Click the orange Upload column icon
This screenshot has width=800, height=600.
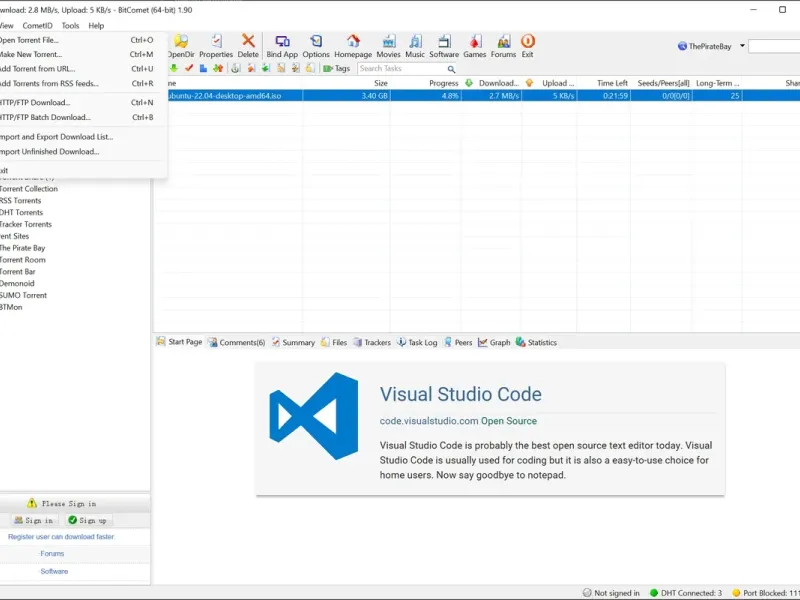[529, 83]
